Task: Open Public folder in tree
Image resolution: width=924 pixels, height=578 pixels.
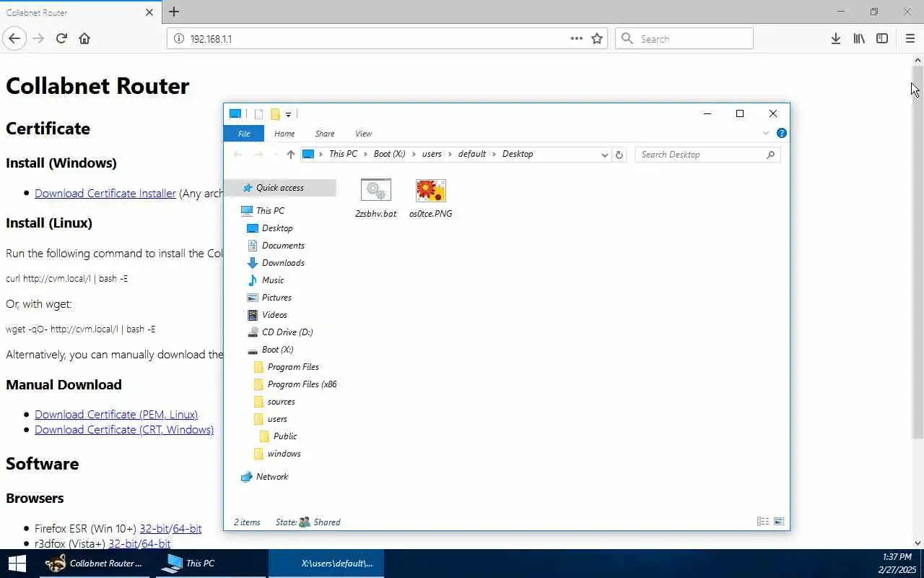Action: click(x=285, y=436)
